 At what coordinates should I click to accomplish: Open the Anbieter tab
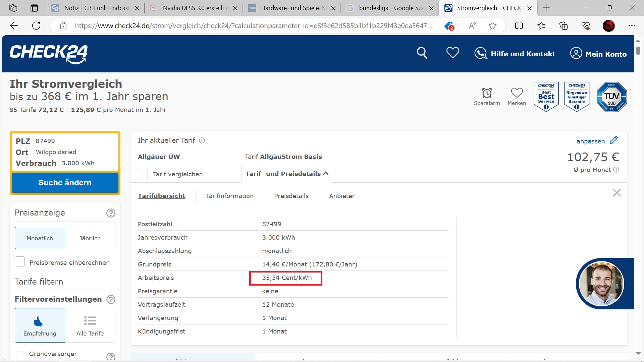click(x=342, y=196)
